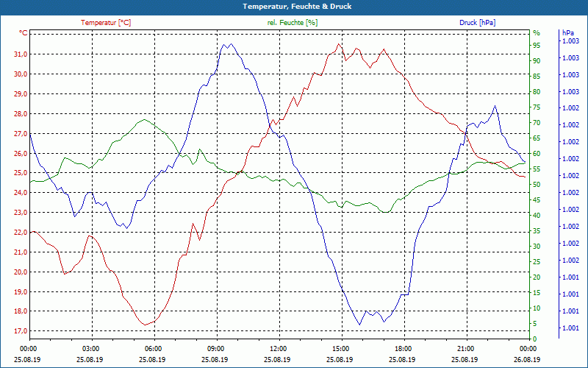Click the green "30" humidity axis tick

click(x=537, y=247)
